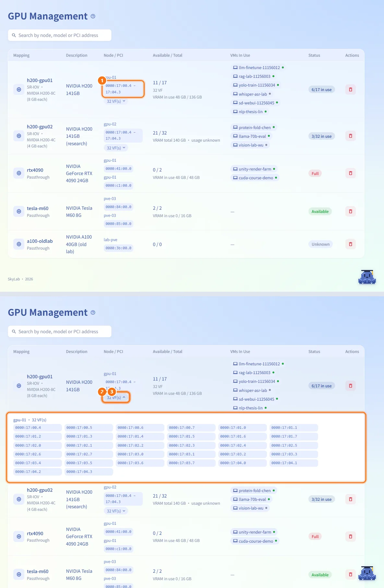384x588 pixels.
Task: Open nlp-thesis-lin VM in the upper view
Action: coord(250,112)
